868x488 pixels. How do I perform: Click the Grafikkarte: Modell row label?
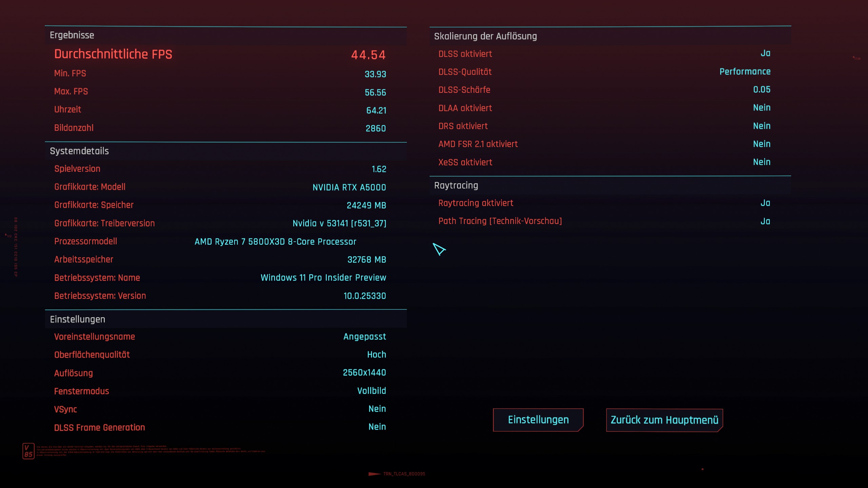pos(90,187)
